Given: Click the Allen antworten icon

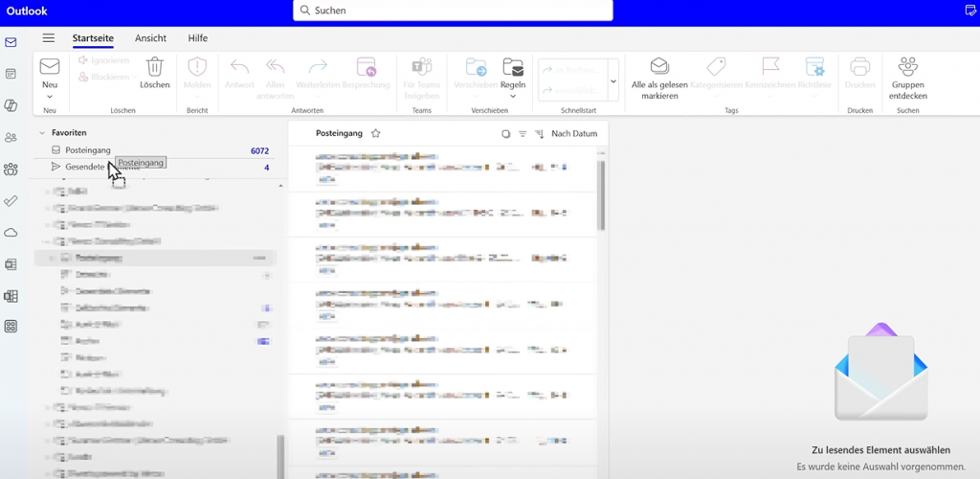Looking at the screenshot, I should click(x=275, y=67).
